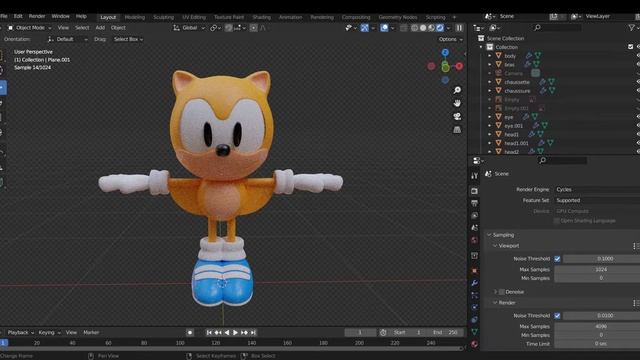Open the Material properties tab icon
The width and height of the screenshot is (640, 360).
point(474,344)
